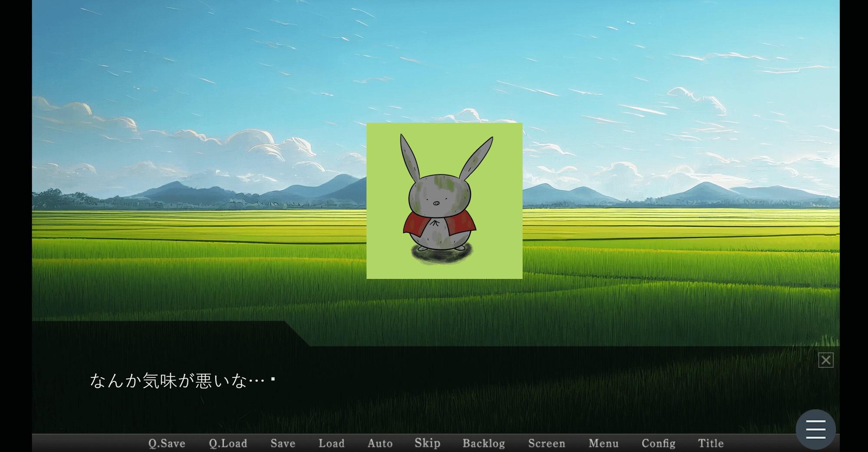Open the Menu panel

tap(603, 443)
